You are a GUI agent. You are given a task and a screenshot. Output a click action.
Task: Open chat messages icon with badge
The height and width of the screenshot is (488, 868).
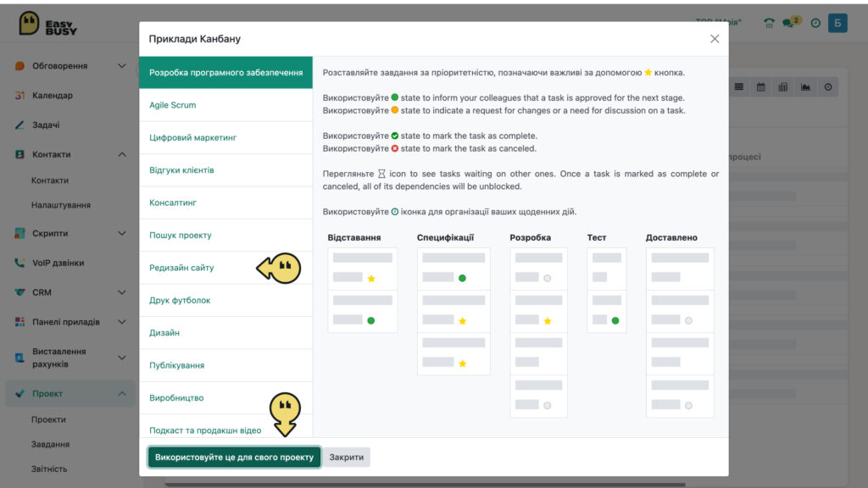[x=791, y=22]
